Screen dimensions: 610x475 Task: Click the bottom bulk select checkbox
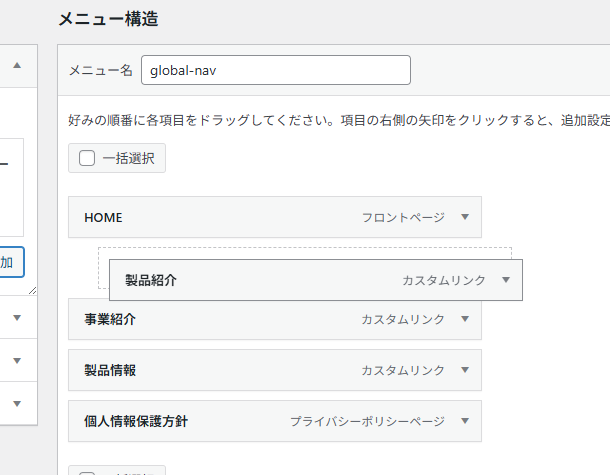87,472
